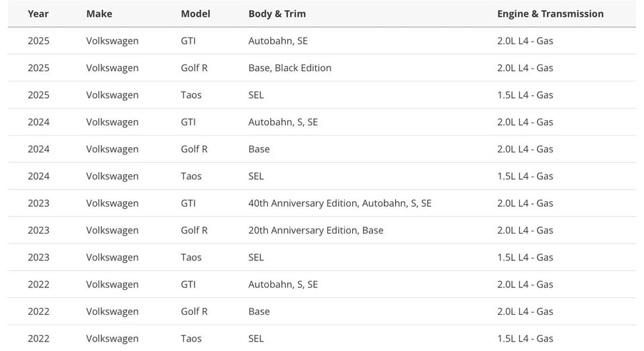Click the Body & Trim column header
The width and height of the screenshot is (644, 351).
click(277, 13)
